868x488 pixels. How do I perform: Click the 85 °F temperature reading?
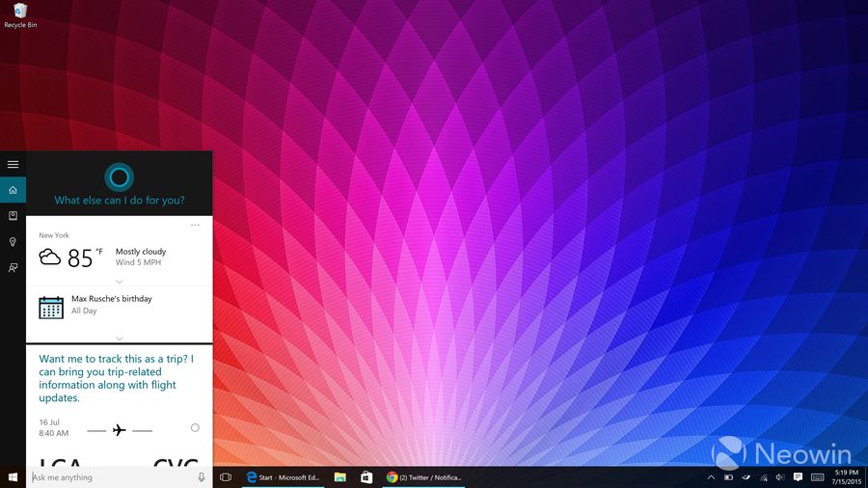(x=85, y=258)
